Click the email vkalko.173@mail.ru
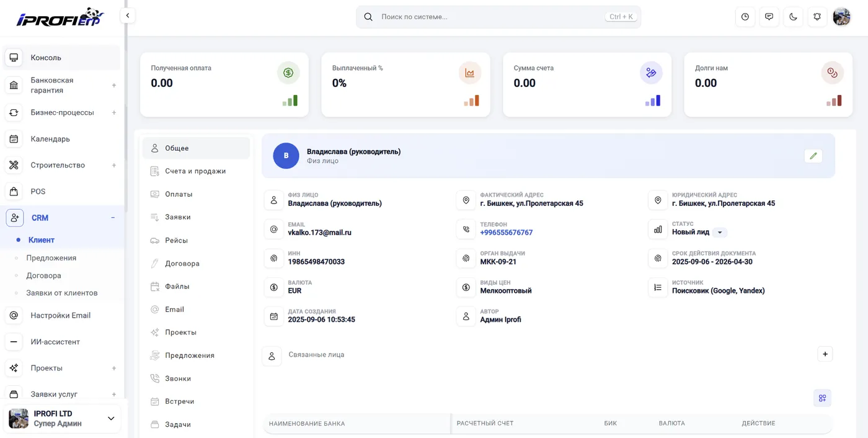The height and width of the screenshot is (438, 868). click(320, 233)
